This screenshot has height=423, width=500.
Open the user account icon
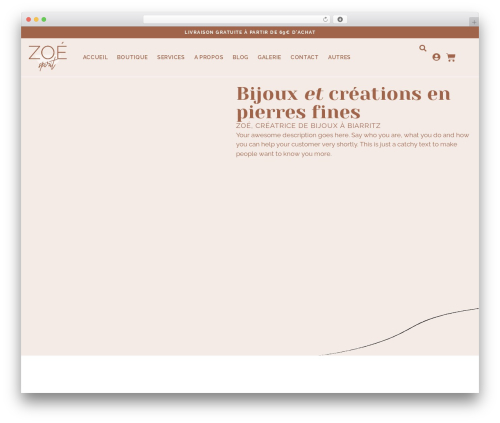(x=436, y=57)
